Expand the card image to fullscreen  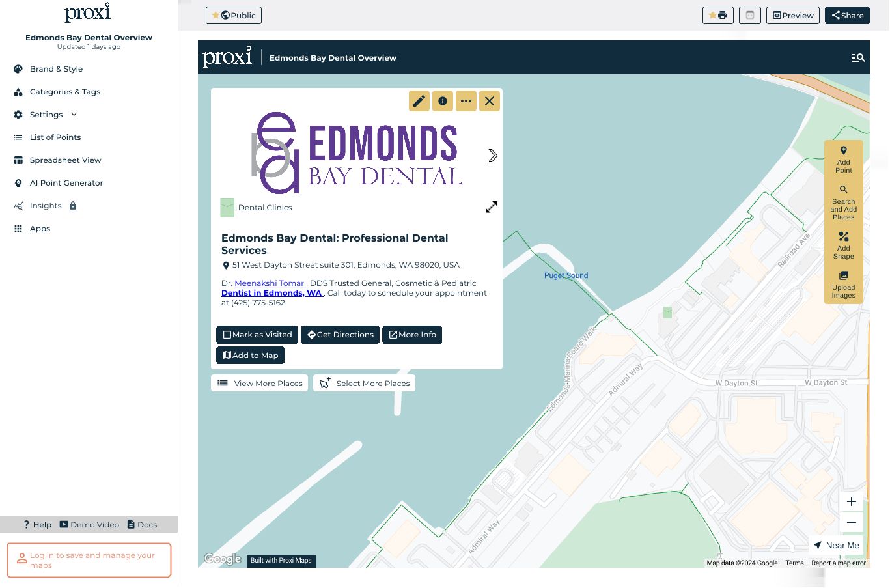point(492,207)
